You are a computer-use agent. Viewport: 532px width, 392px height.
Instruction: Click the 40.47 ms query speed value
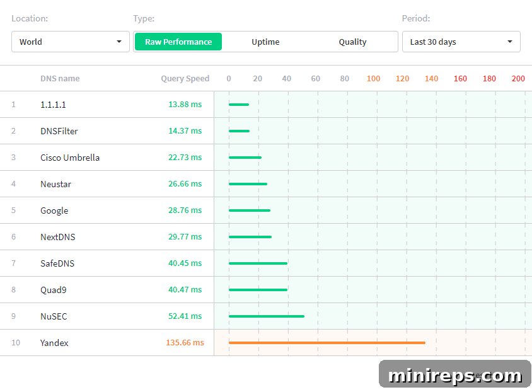pos(185,290)
